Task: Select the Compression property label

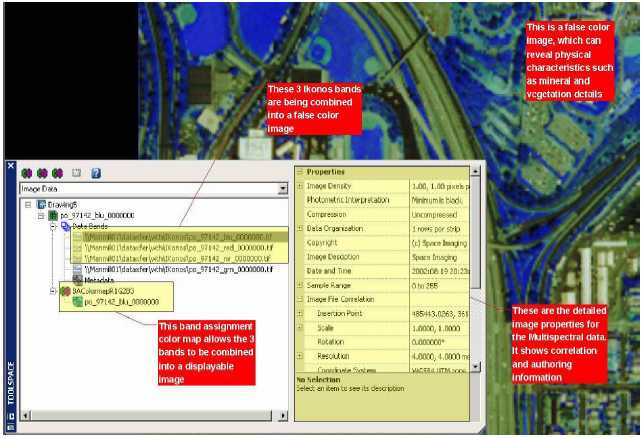Action: (x=326, y=214)
